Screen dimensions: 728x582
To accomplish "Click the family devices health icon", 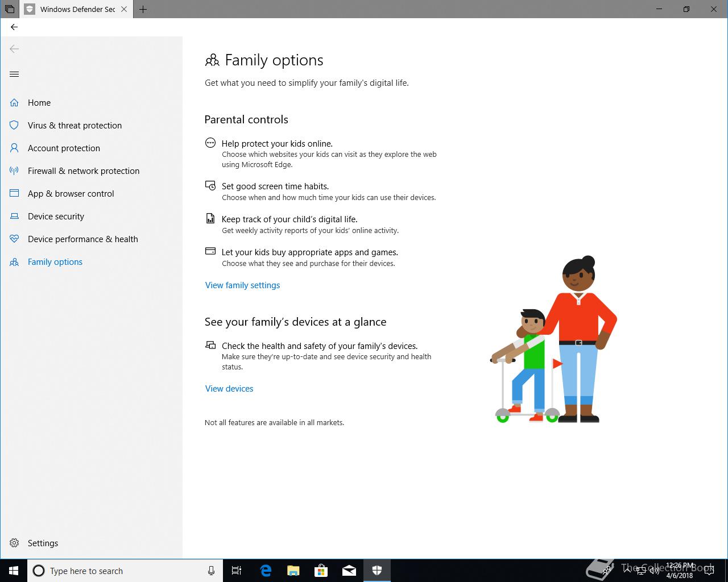I will pyautogui.click(x=210, y=345).
